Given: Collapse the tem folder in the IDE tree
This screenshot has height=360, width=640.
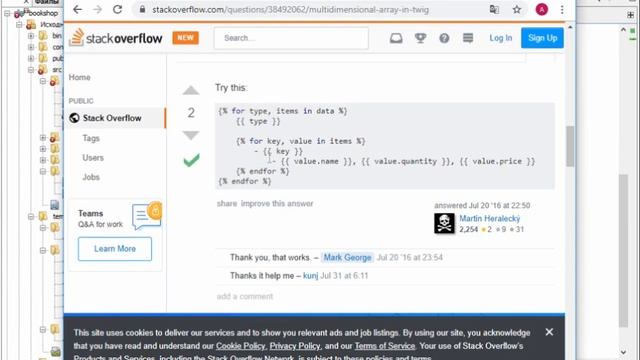Looking at the screenshot, I should point(31,216).
